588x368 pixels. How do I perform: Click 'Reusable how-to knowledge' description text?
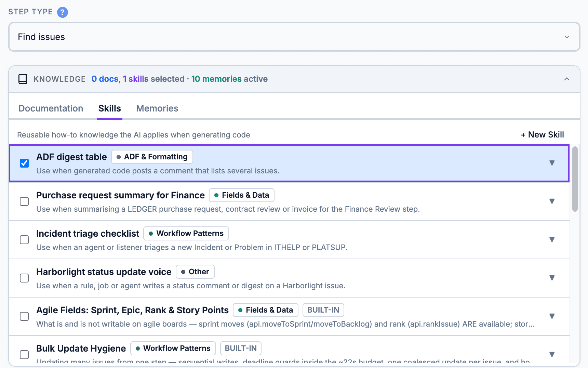coord(134,135)
